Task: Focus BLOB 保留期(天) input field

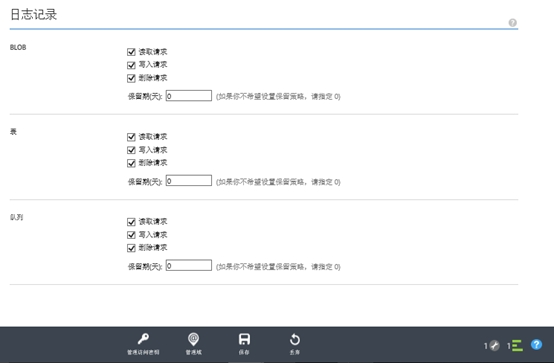Action: [x=189, y=96]
